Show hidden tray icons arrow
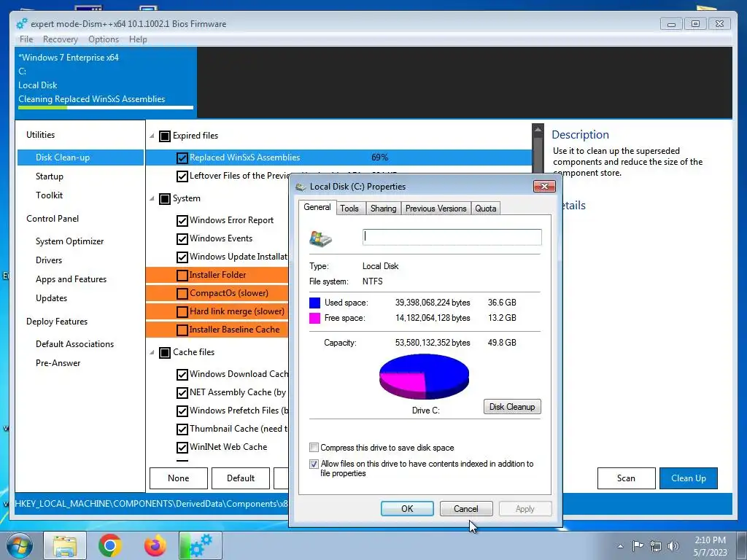 point(620,546)
